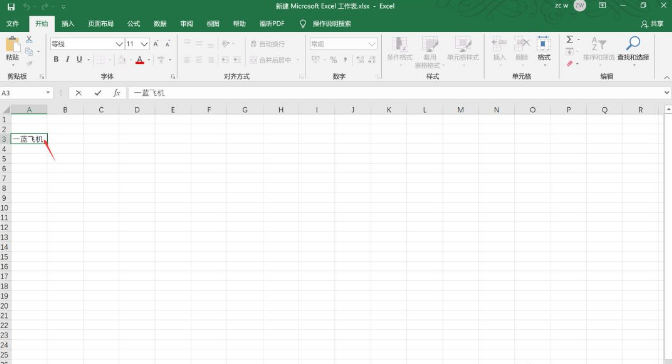The height and width of the screenshot is (364, 672).
Task: Click the red font color A button
Action: (x=140, y=60)
